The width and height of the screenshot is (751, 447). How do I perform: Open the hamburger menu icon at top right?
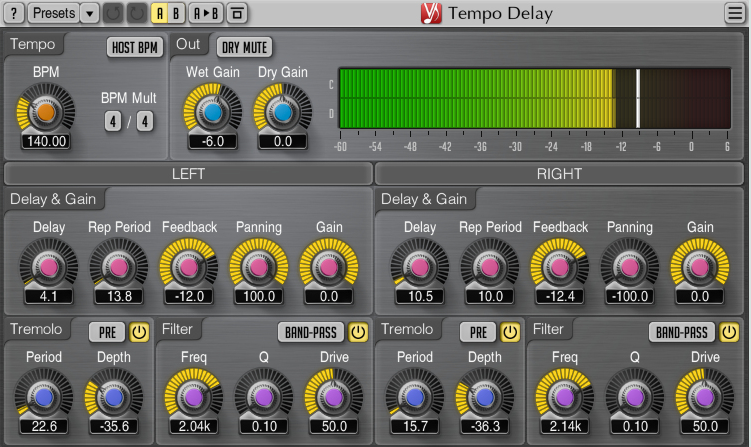(x=735, y=13)
